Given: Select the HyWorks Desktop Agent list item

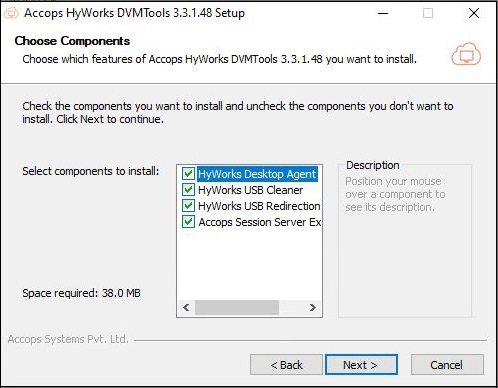Looking at the screenshot, I should coord(257,174).
